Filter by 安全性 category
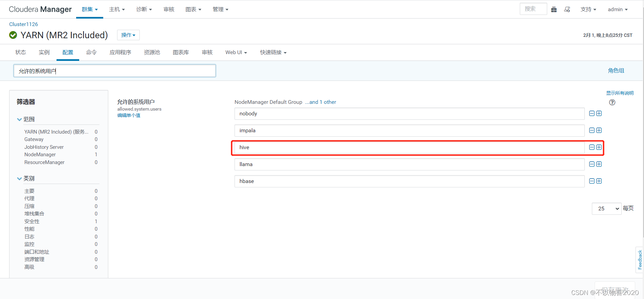Screen dimensions: 644x299 (32, 221)
